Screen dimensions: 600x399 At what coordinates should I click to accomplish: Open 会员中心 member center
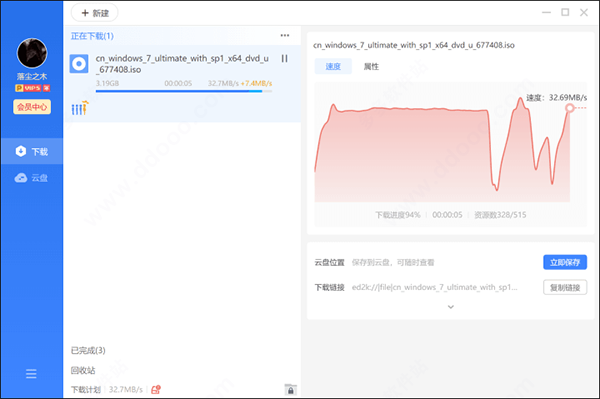(32, 107)
